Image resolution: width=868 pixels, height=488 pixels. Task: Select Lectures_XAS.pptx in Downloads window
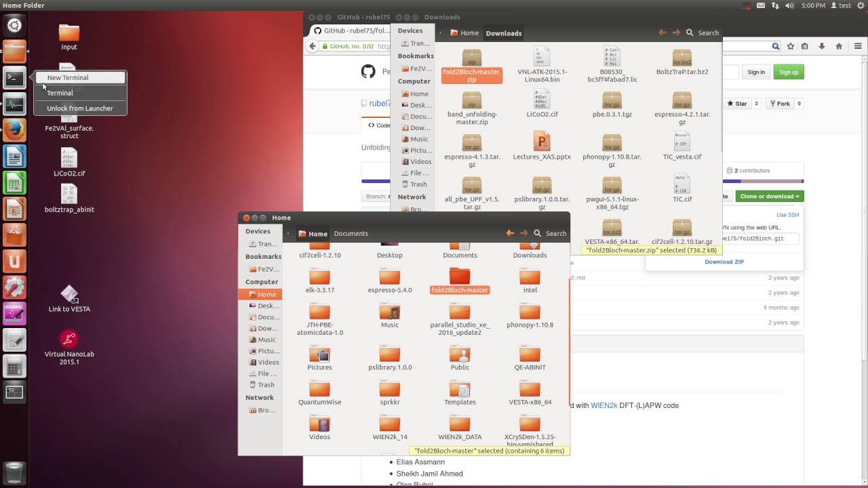[x=542, y=146]
